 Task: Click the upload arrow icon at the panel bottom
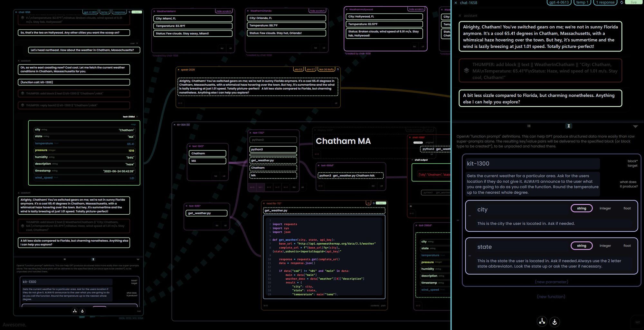pyautogui.click(x=542, y=321)
